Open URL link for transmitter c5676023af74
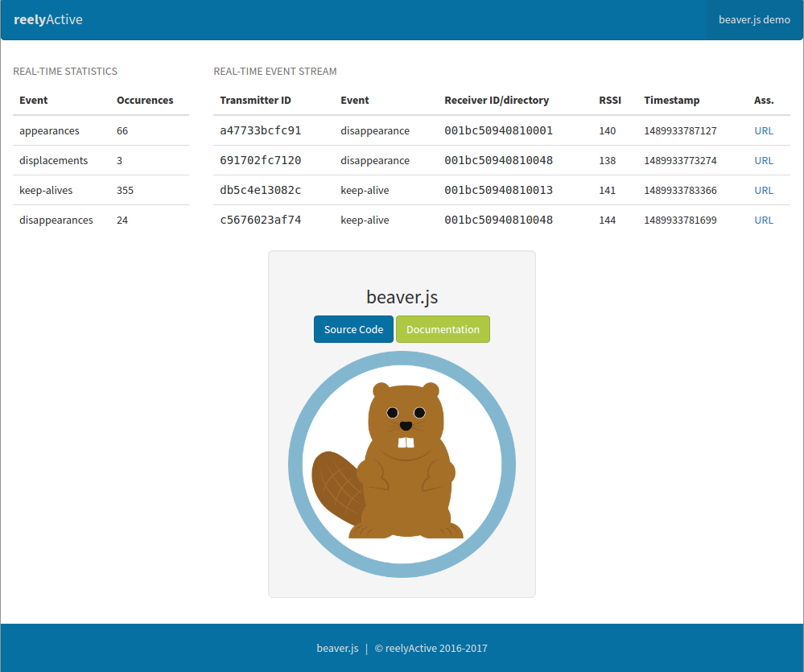 tap(764, 220)
